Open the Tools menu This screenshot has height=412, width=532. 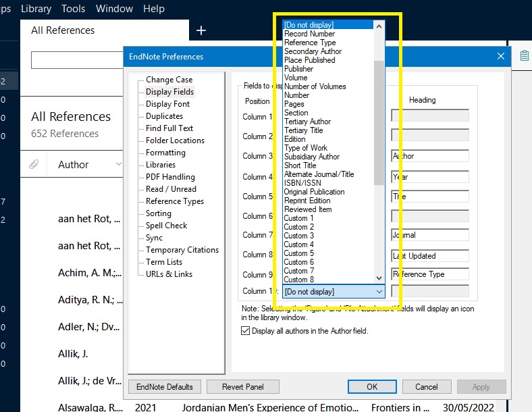tap(74, 9)
